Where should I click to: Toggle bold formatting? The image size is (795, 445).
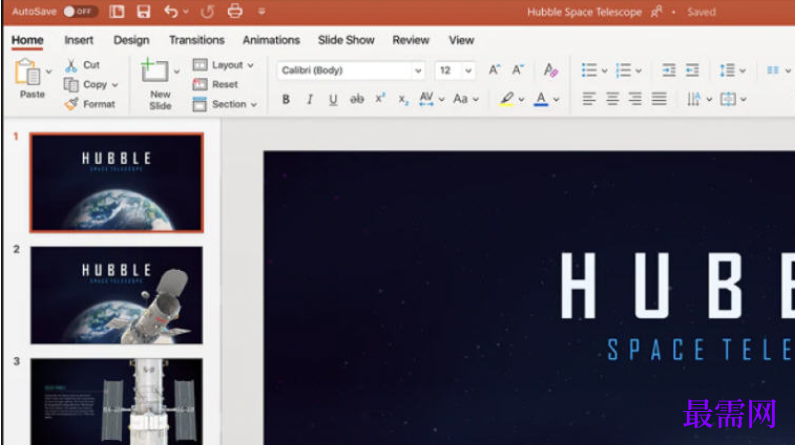286,99
